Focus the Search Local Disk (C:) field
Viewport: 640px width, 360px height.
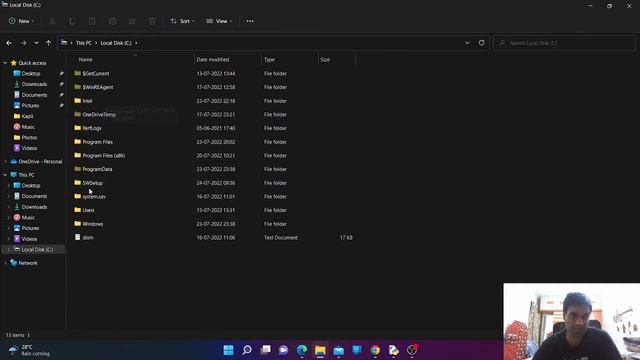564,43
